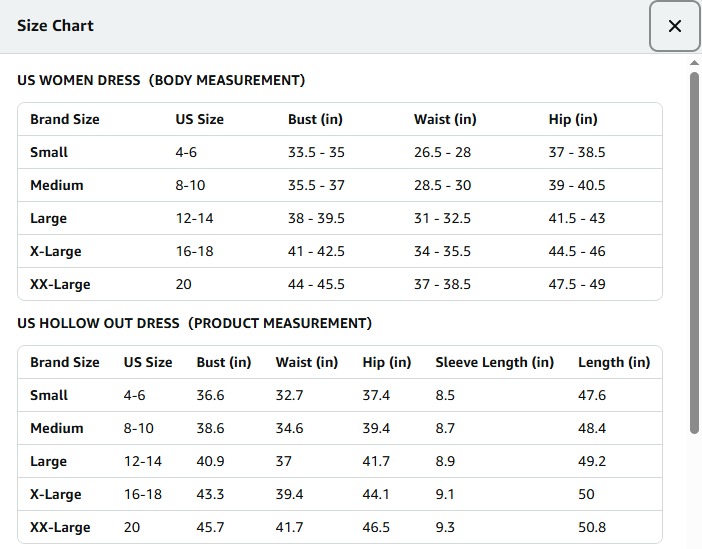
Task: Select the US HOLLOW OUT DRESS heading
Action: 194,323
